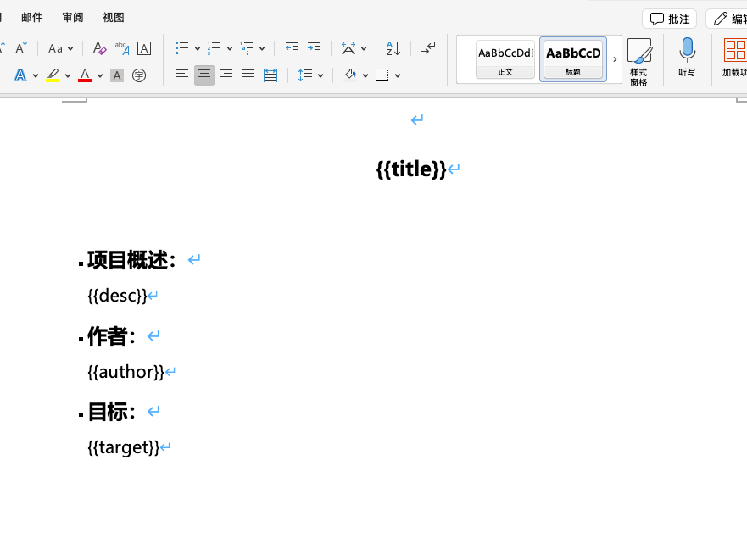Click the 作者 heading

coord(111,336)
